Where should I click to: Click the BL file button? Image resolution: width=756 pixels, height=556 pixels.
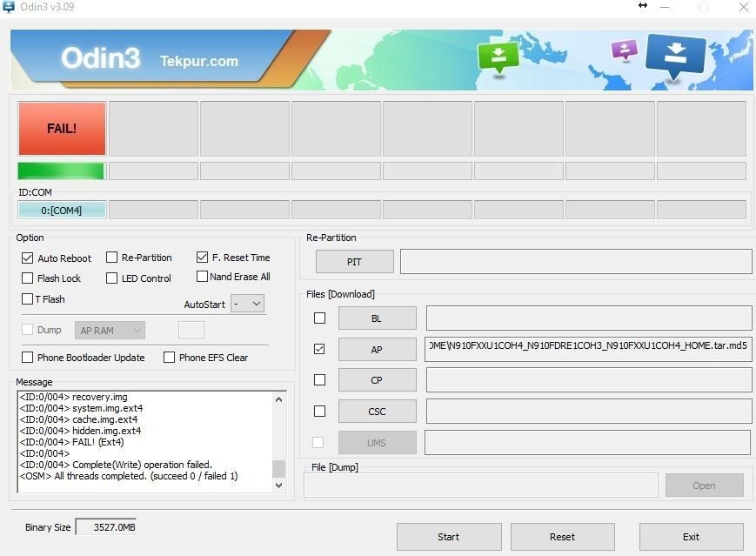point(377,318)
